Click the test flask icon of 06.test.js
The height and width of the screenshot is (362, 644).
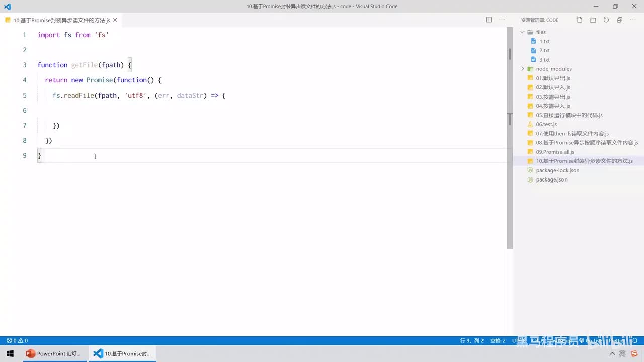tap(530, 124)
